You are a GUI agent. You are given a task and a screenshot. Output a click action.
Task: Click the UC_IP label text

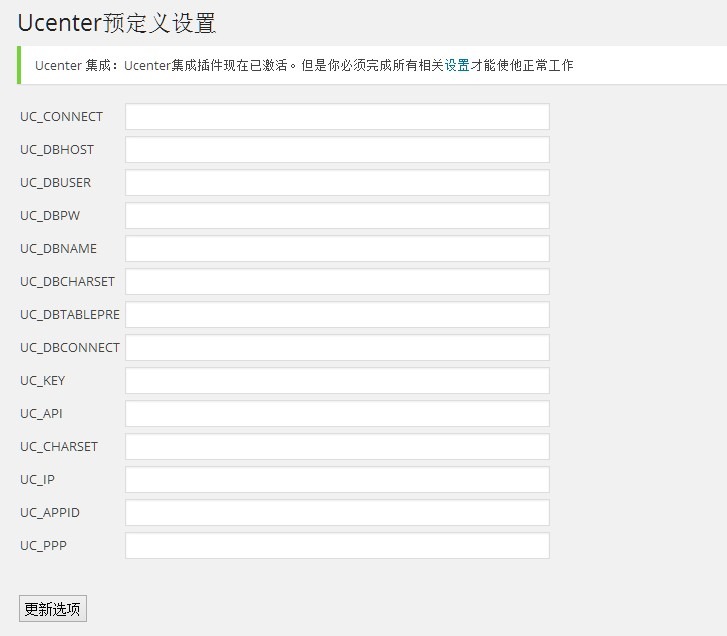37,480
